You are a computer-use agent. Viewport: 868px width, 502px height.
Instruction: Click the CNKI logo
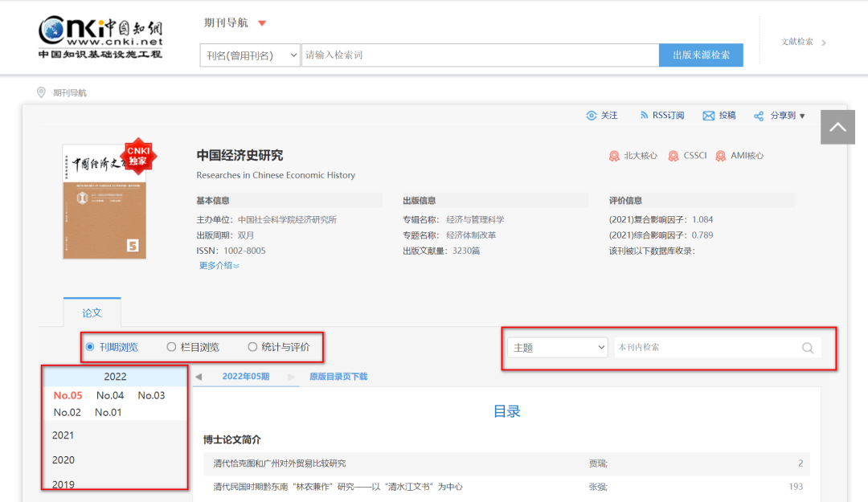tap(100, 37)
